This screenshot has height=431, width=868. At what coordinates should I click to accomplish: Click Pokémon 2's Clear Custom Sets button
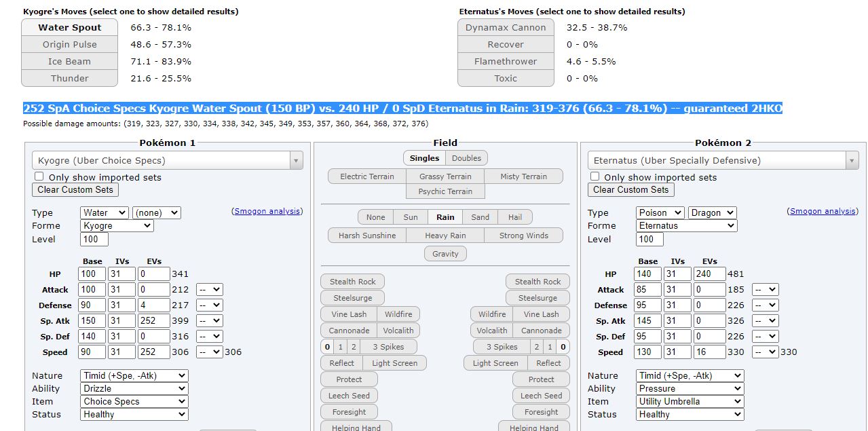tap(631, 190)
